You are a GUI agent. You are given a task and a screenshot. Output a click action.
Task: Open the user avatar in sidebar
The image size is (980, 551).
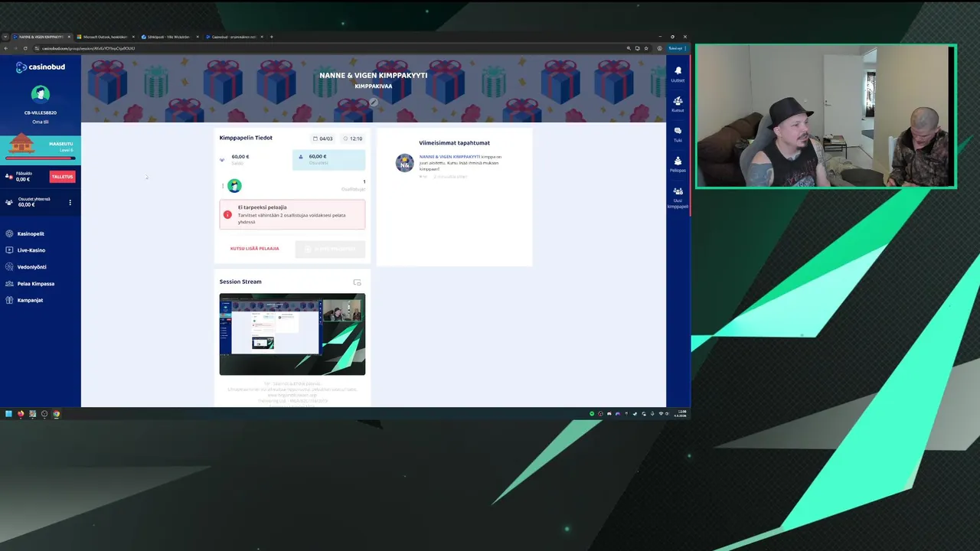(41, 93)
